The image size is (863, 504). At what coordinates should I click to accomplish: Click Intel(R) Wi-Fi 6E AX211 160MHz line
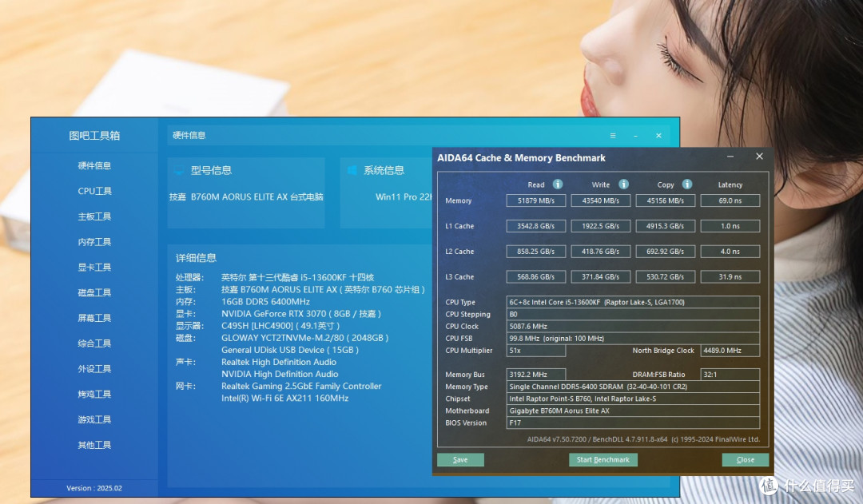click(x=285, y=399)
